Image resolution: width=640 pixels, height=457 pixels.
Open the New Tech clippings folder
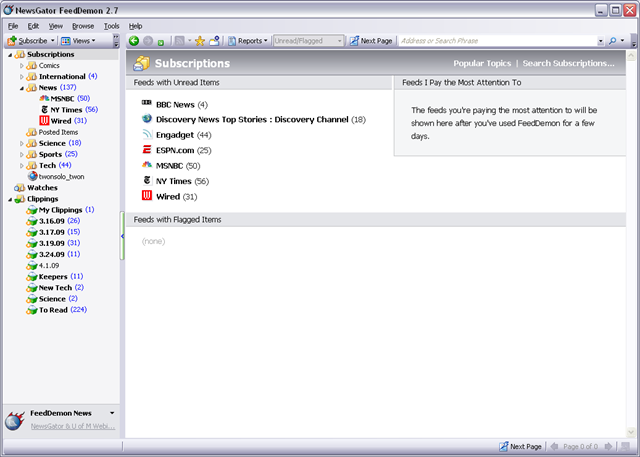[55, 288]
